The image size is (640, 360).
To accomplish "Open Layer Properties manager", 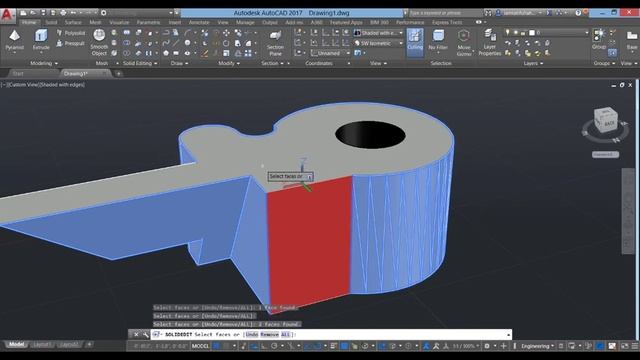I will click(489, 42).
